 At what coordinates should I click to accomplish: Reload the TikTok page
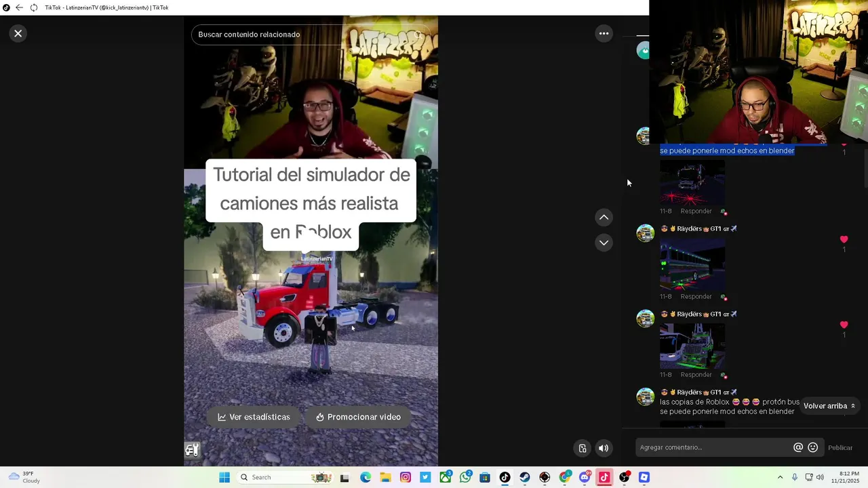34,7
